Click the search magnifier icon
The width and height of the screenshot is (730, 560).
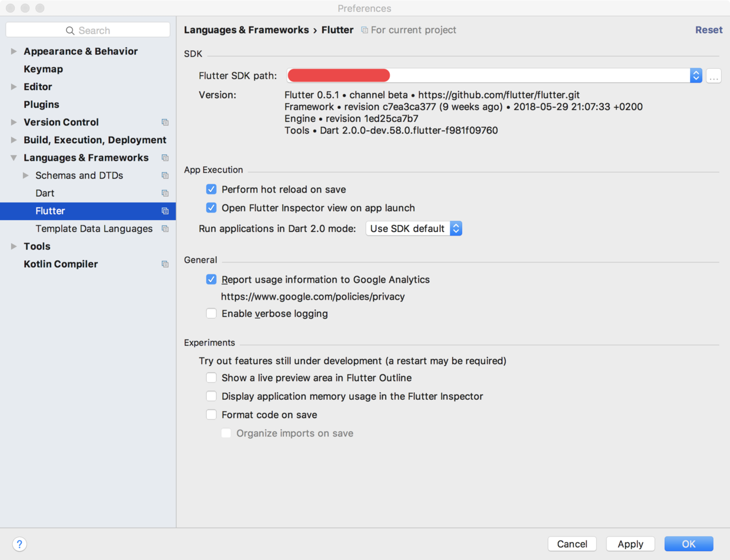70,31
